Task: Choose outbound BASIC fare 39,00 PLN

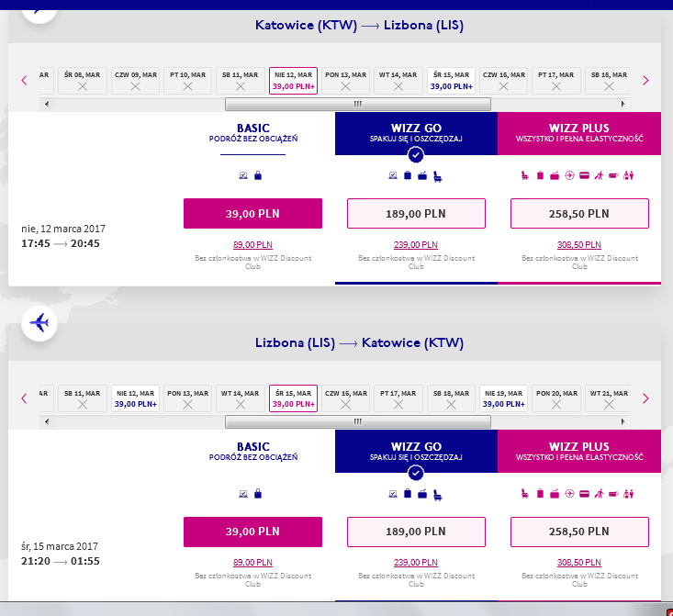Action: coord(252,213)
